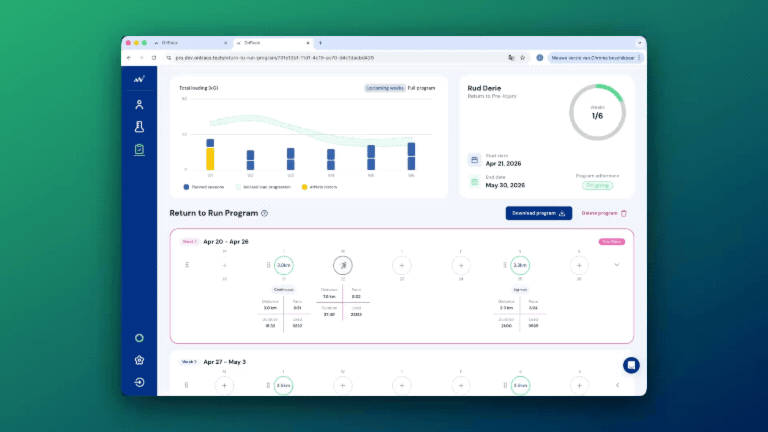Click the "This Week" pink badge

point(612,241)
